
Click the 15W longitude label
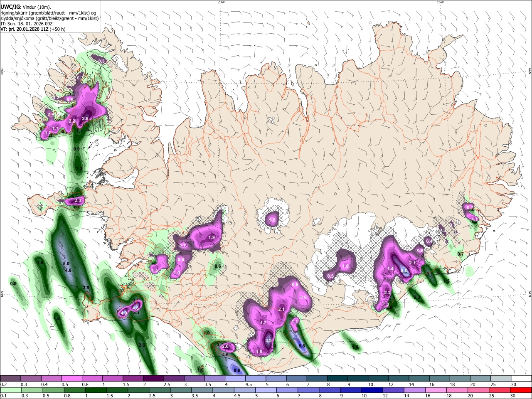click(x=440, y=2)
